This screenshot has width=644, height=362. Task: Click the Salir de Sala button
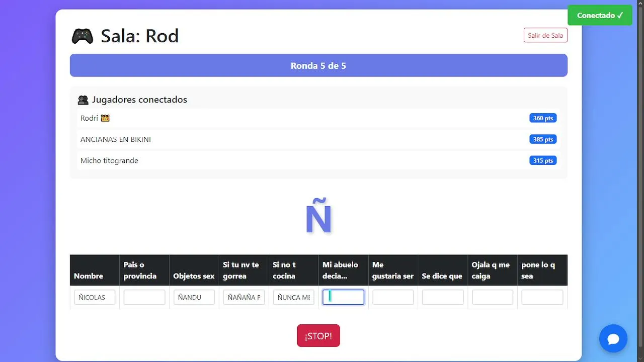545,35
